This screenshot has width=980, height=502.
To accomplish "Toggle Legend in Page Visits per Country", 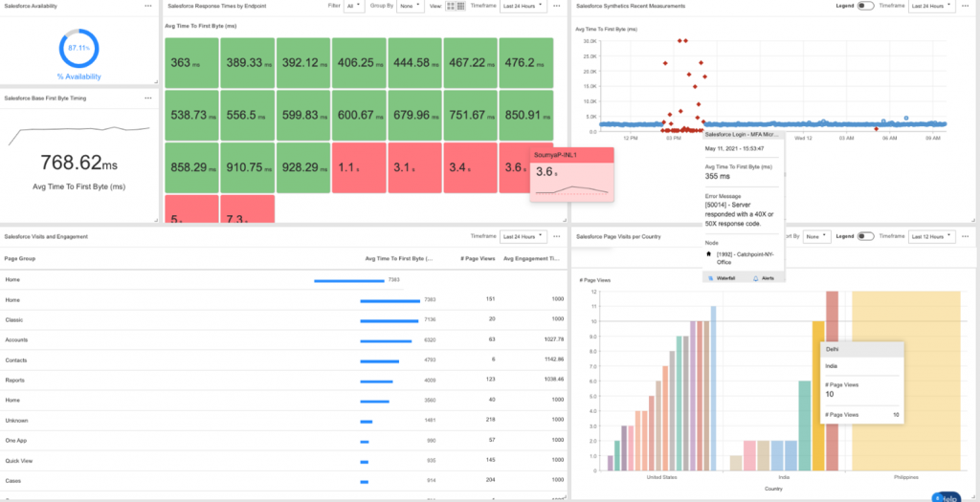I will [x=865, y=236].
